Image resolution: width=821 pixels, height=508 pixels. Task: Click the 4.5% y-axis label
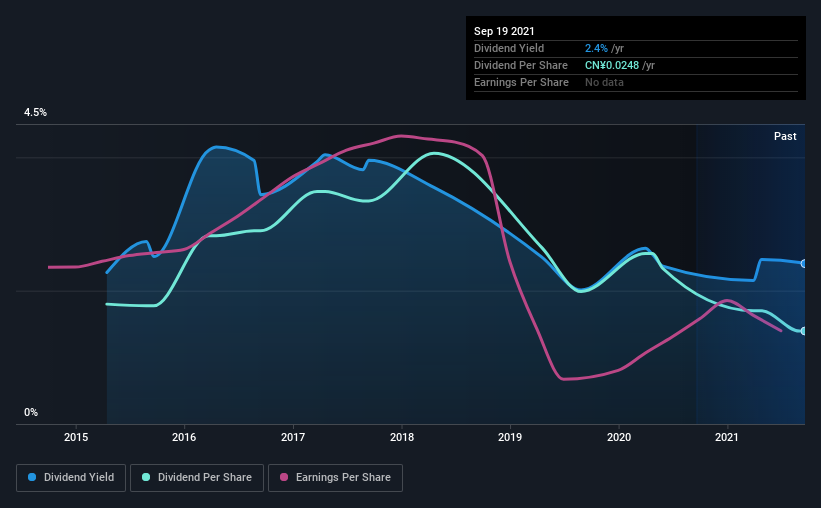[x=35, y=112]
